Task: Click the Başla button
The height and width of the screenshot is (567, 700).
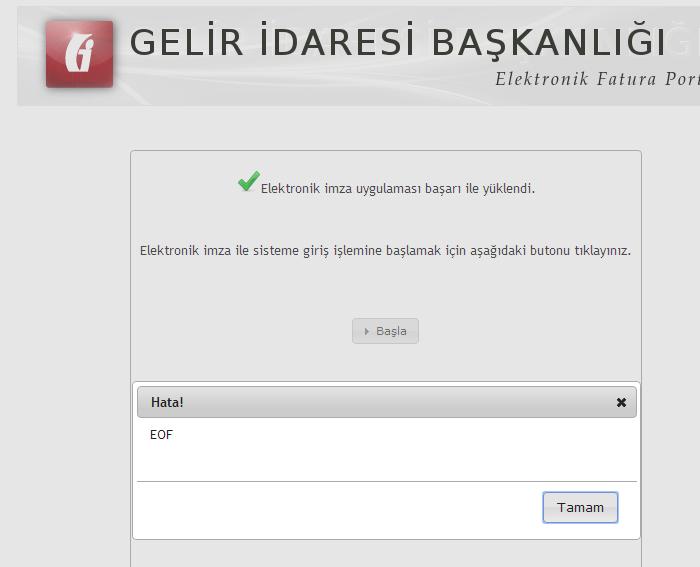Action: (385, 331)
